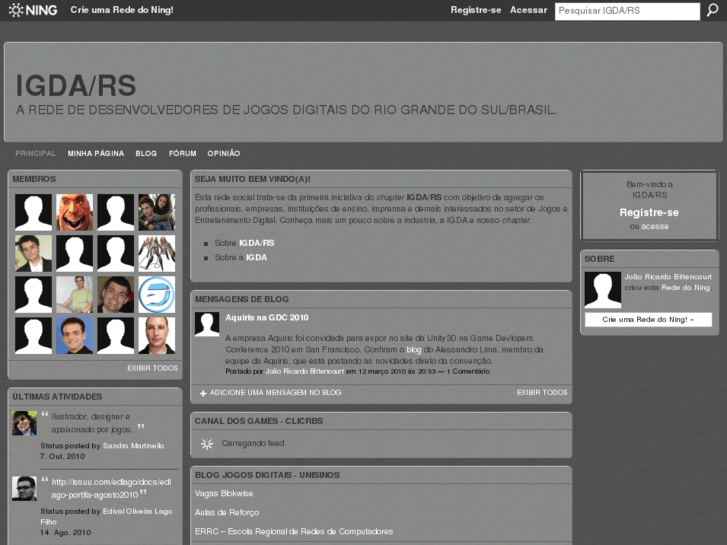
Task: Open the green-shirt member avatar
Action: point(75,295)
